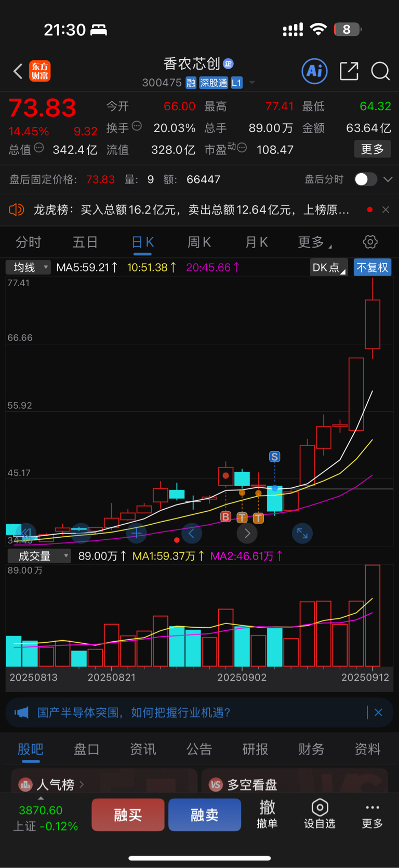The height and width of the screenshot is (868, 399).
Task: Open the 均线 indicator dropdown
Action: point(28,267)
